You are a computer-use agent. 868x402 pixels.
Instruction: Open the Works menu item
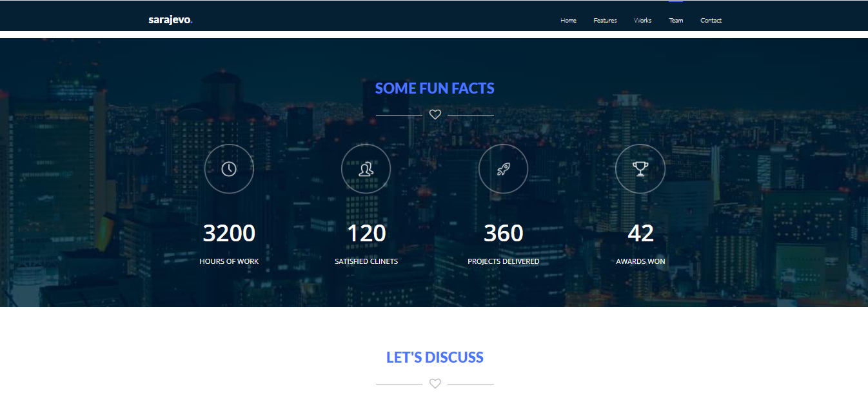click(642, 21)
